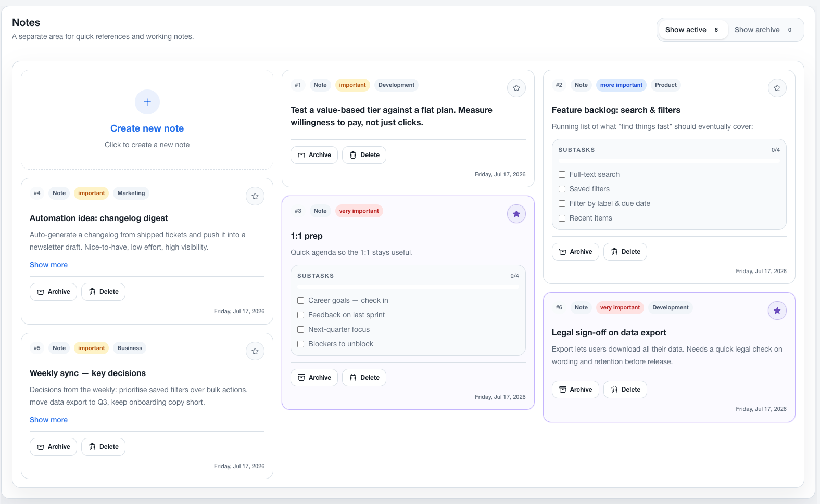Unstar the Legal sign-off note
The width and height of the screenshot is (820, 504).
tap(777, 311)
